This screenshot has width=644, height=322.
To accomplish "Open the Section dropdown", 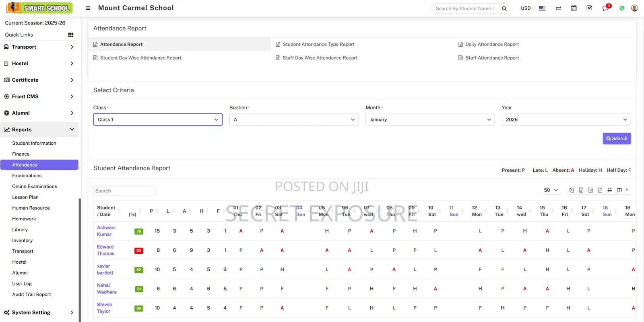I will click(294, 119).
